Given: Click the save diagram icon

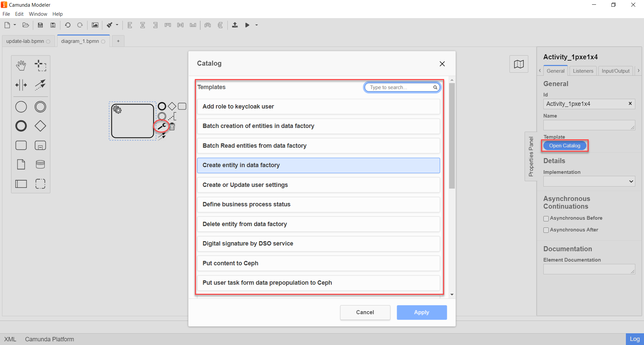Looking at the screenshot, I should click(x=40, y=25).
